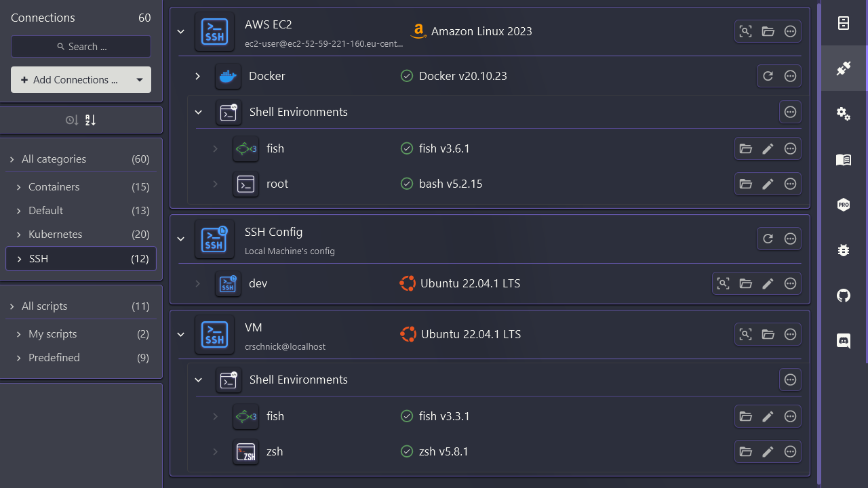
Task: Browse files for root bash shell
Action: click(x=745, y=184)
